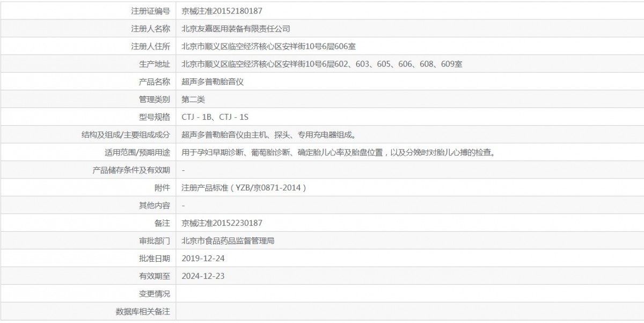Click the label 产品储存条件及有效期
Image resolution: width=644 pixels, height=323 pixels.
click(131, 170)
